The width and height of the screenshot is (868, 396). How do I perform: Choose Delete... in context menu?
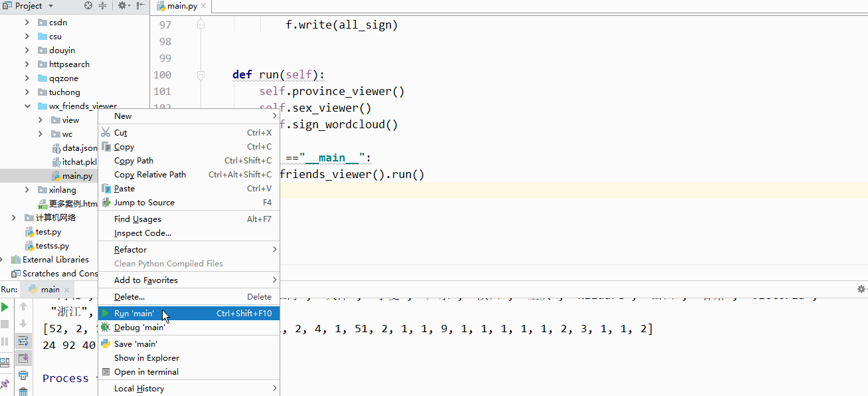[x=189, y=297]
